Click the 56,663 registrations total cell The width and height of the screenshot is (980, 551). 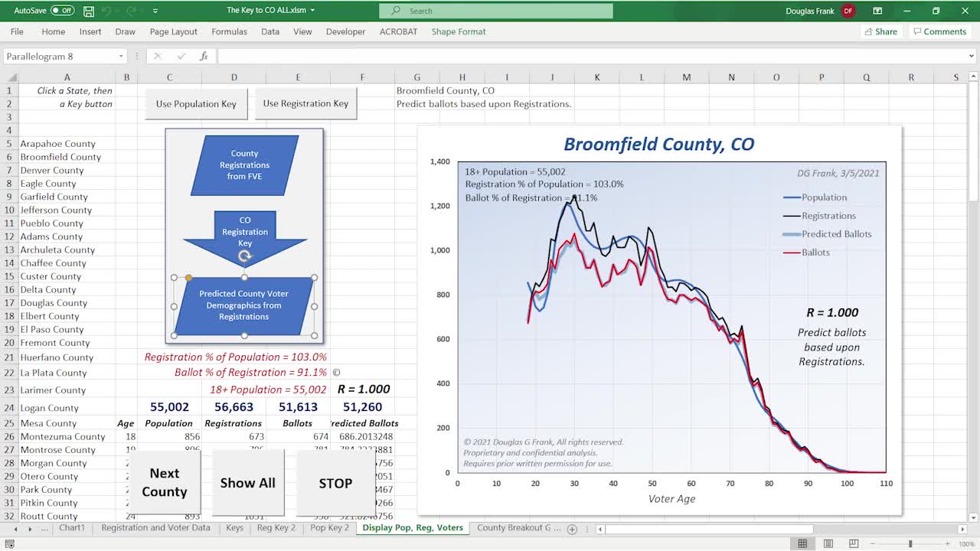(x=234, y=407)
